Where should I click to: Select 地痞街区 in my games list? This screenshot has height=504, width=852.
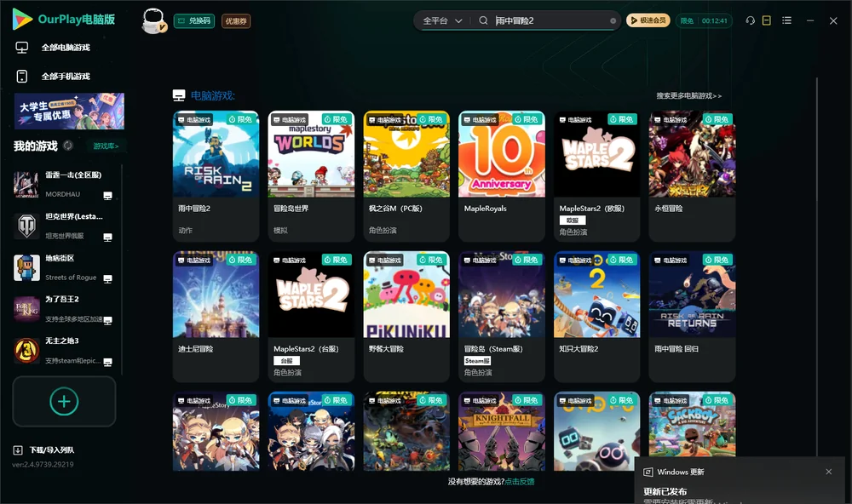(x=64, y=267)
